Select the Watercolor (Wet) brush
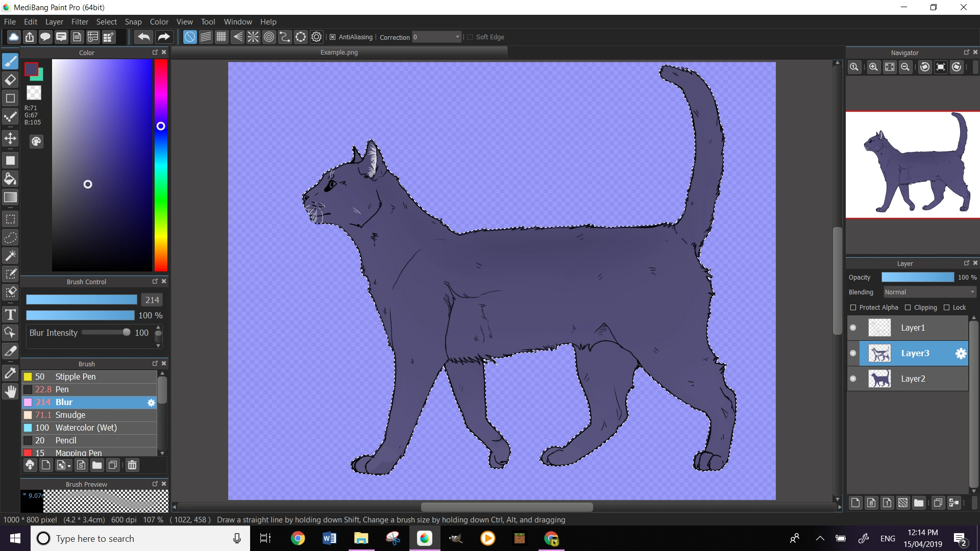 pyautogui.click(x=86, y=428)
